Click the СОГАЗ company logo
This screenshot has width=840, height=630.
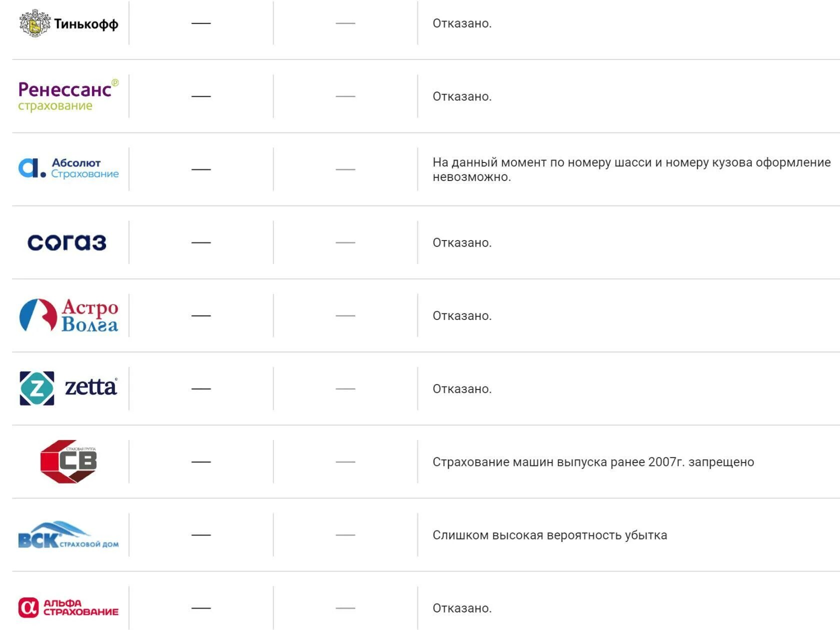tap(67, 242)
